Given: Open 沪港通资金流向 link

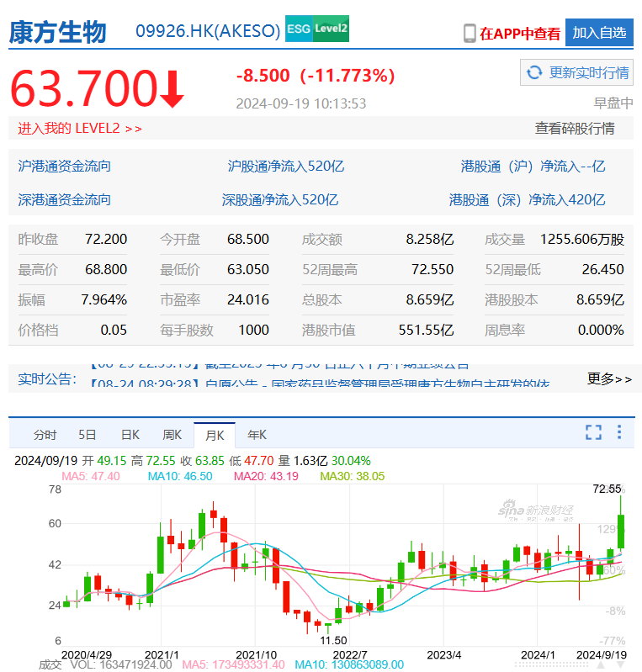Looking at the screenshot, I should coord(64,167).
